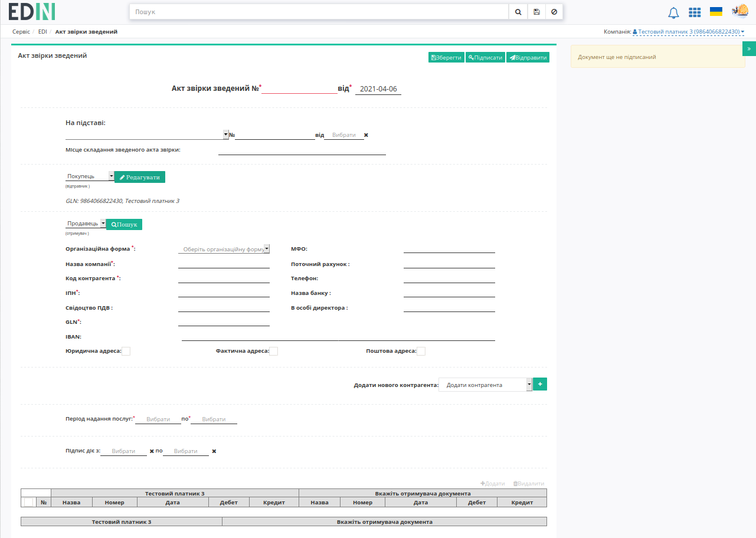Click the clear search circle icon
Viewport: 756px width, 538px height.
coord(554,12)
